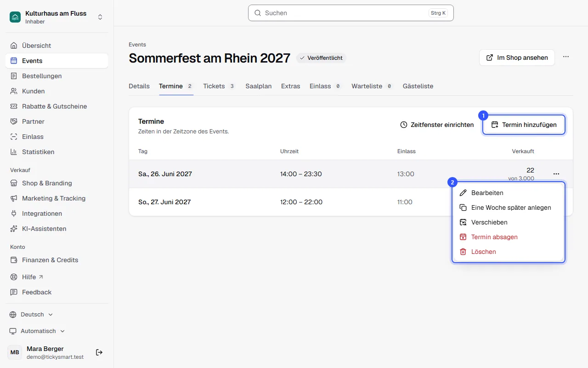Image resolution: width=588 pixels, height=368 pixels.
Task: Open the Kunden section
Action: point(57,91)
